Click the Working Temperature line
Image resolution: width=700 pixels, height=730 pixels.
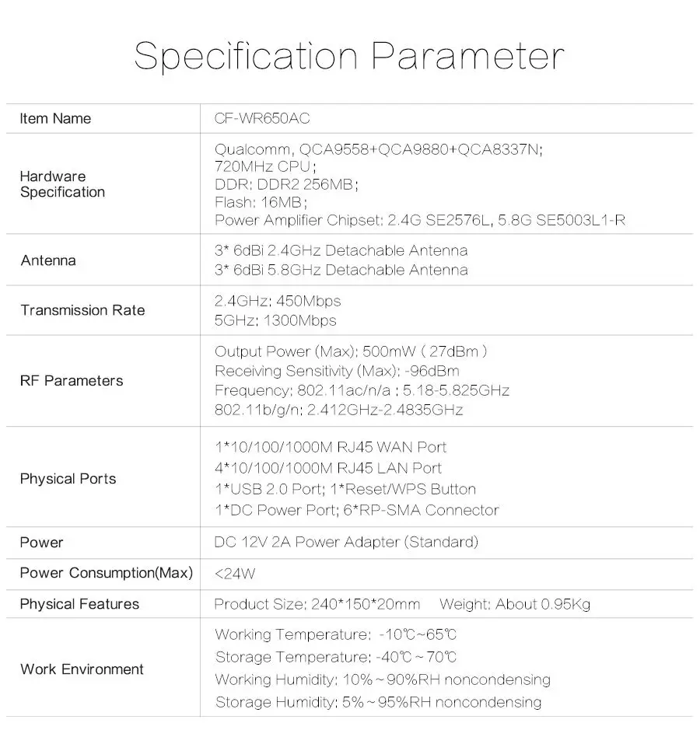336,634
